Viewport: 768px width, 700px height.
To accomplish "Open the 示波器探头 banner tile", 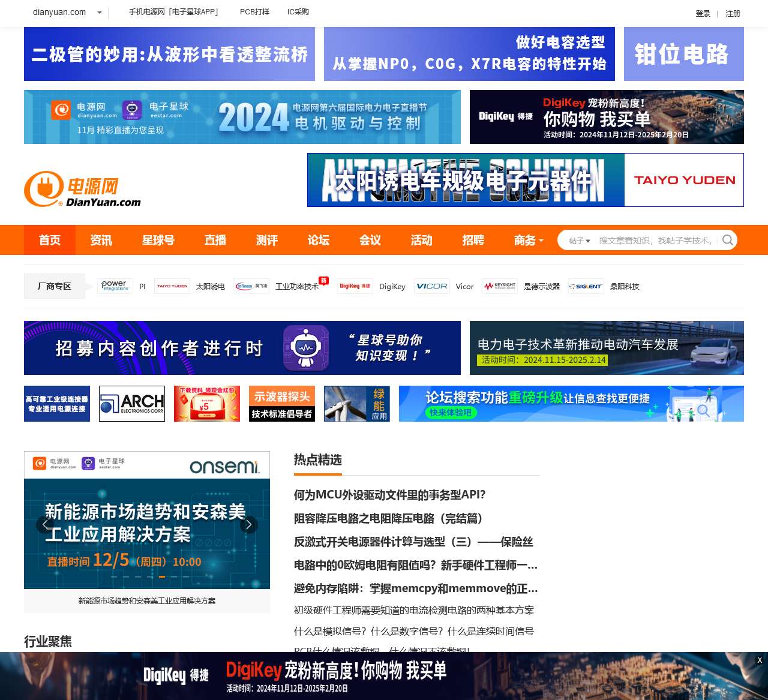I will (x=282, y=404).
